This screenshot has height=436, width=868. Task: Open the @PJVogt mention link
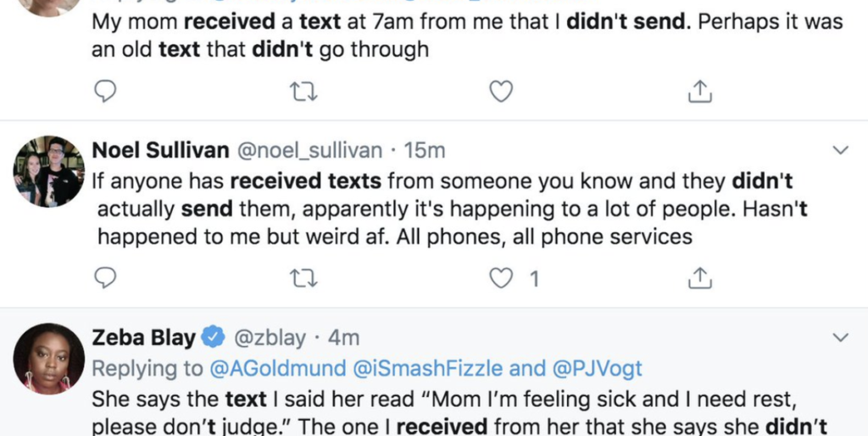pos(598,368)
